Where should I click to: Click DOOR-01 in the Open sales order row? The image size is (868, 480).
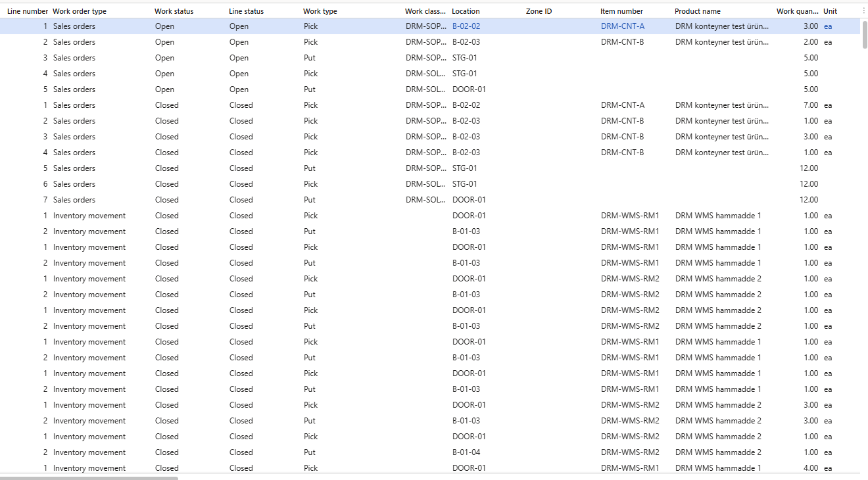click(469, 89)
